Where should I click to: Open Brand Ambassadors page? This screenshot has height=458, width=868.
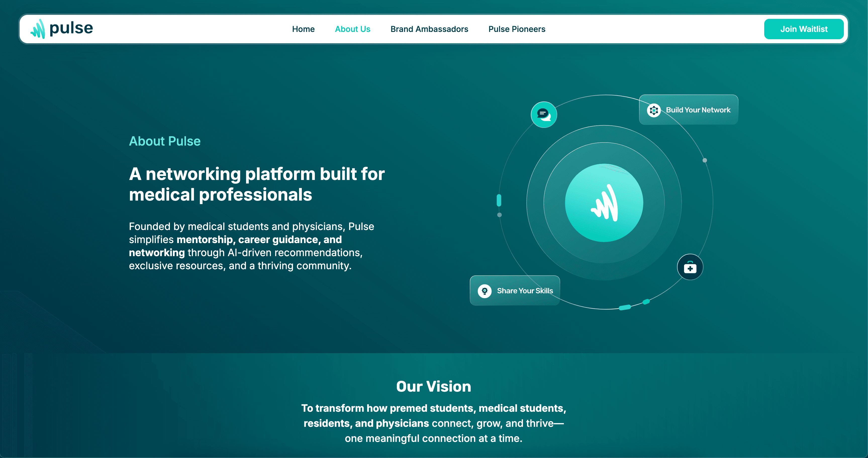pos(429,29)
